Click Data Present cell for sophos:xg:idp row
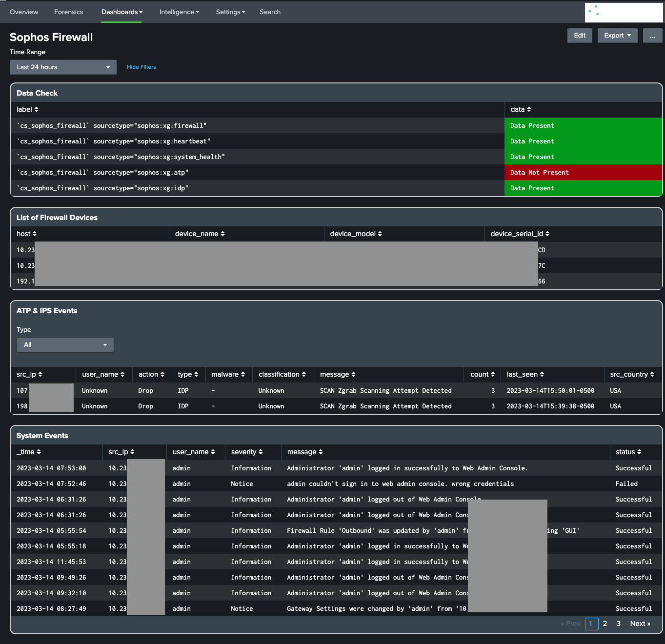 click(583, 188)
